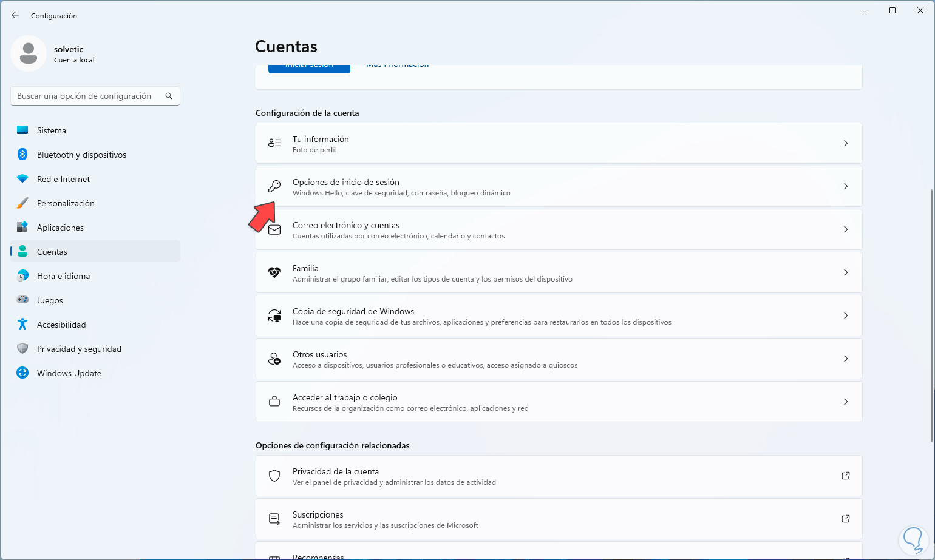Focus the Buscar una opción de configuración field
Image resolution: width=935 pixels, height=560 pixels.
[85, 96]
